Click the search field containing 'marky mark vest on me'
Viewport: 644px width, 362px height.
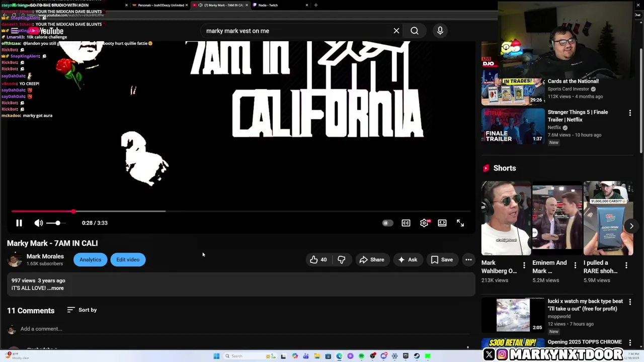pyautogui.click(x=297, y=31)
